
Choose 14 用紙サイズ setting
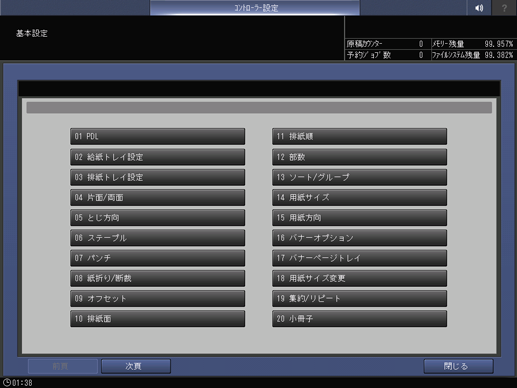click(360, 197)
